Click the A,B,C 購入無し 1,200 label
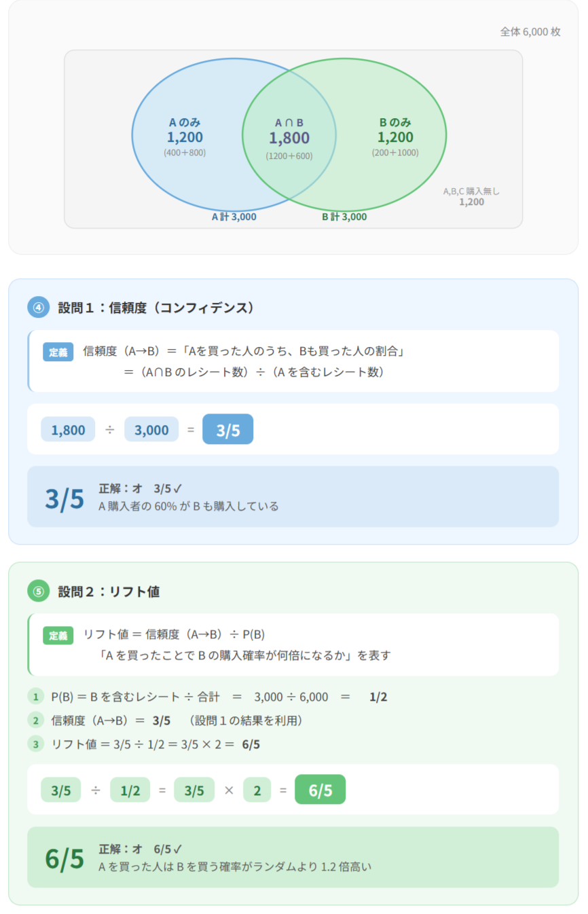588x914 pixels. [471, 196]
